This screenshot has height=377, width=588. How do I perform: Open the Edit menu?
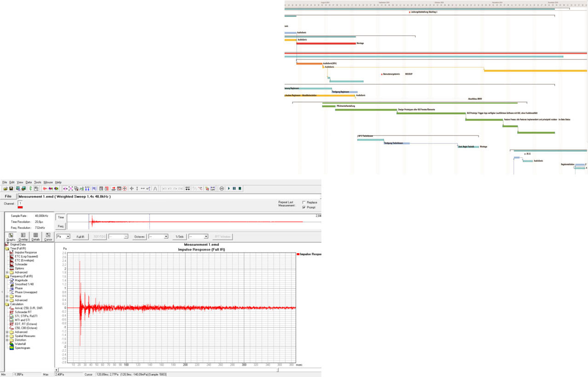point(11,182)
